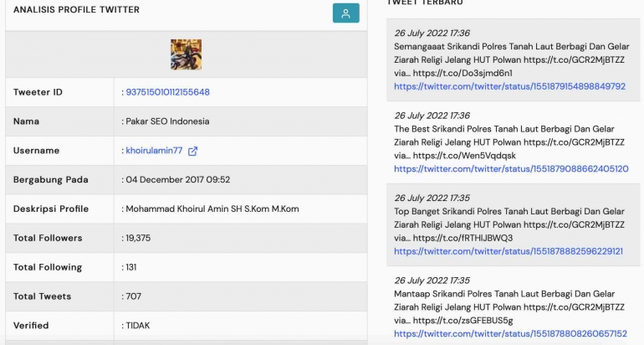Select tweet text starting 'The Best Srikandi'

tap(509, 142)
